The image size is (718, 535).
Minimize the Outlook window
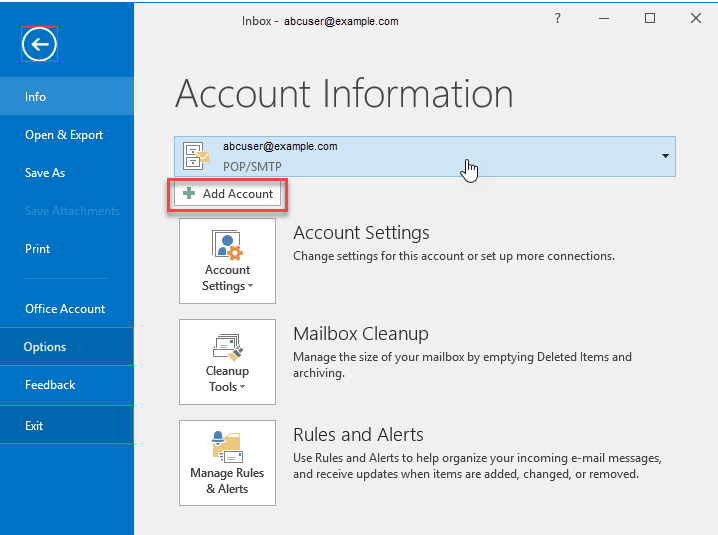pos(604,19)
